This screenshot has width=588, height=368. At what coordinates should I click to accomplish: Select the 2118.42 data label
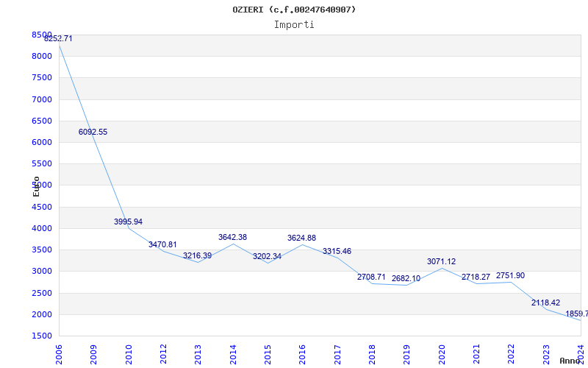pyautogui.click(x=545, y=303)
